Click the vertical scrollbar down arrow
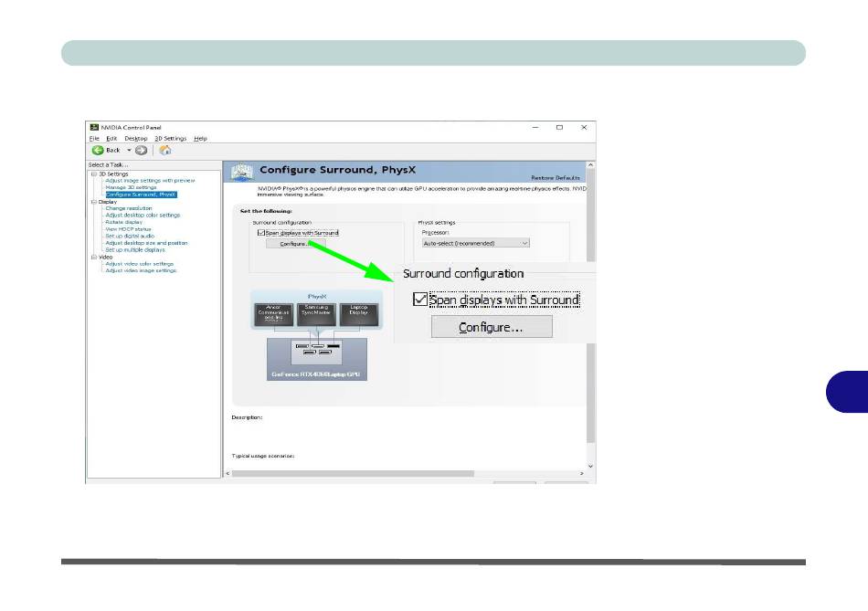868x611 pixels. [590, 466]
